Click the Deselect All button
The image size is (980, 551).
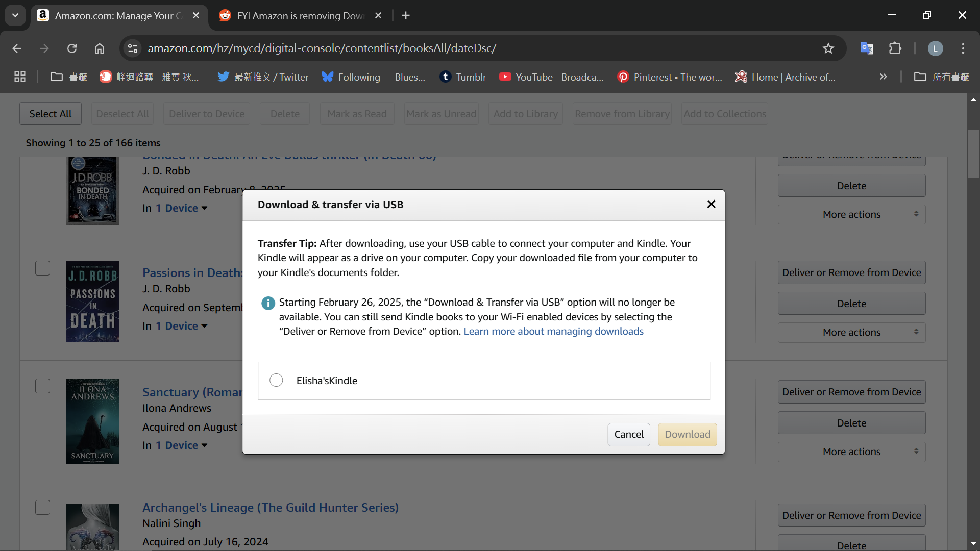[x=122, y=114]
